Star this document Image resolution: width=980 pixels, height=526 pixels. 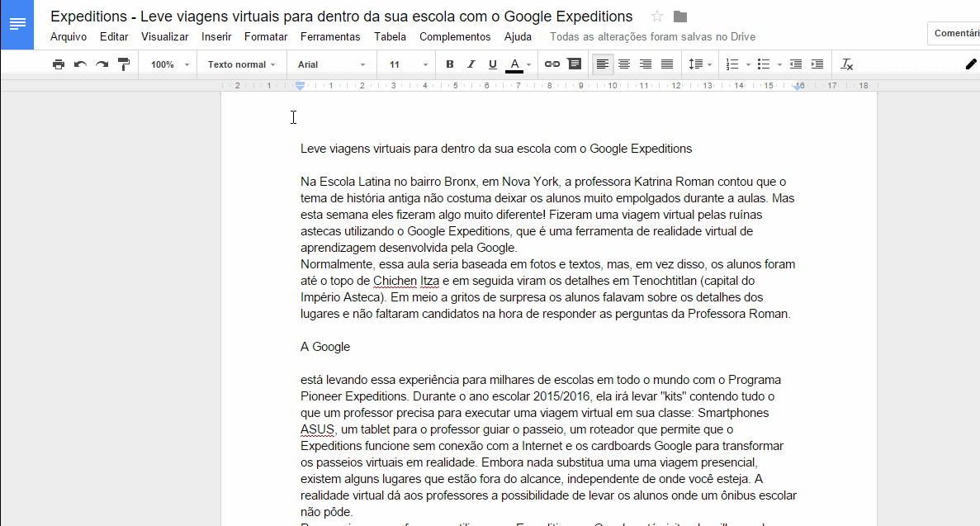click(657, 17)
